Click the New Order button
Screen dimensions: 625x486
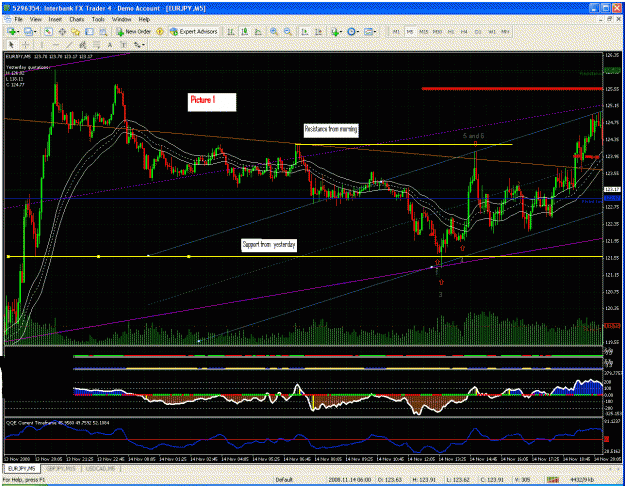(134, 32)
